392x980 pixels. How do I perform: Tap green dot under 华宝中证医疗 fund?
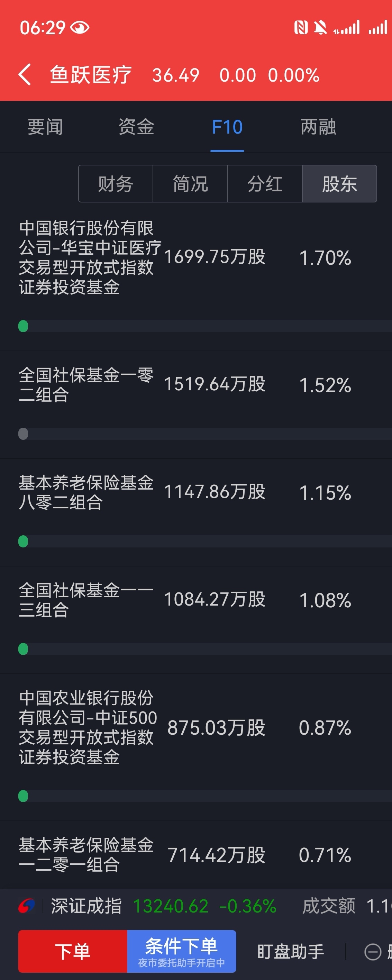pyautogui.click(x=23, y=326)
